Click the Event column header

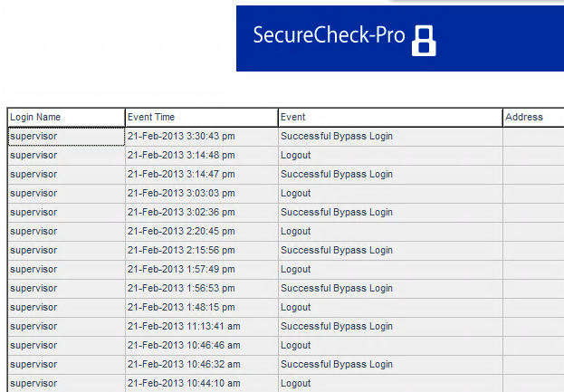pyautogui.click(x=390, y=118)
